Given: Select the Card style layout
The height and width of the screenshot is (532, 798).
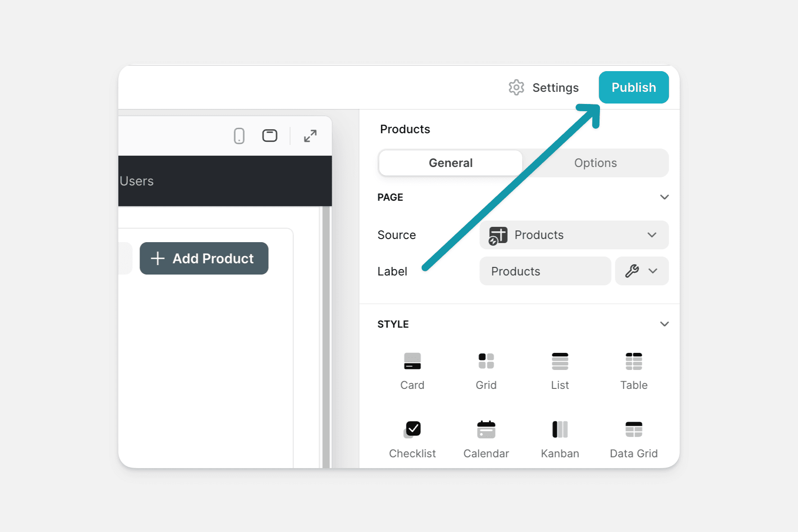Looking at the screenshot, I should pyautogui.click(x=412, y=370).
